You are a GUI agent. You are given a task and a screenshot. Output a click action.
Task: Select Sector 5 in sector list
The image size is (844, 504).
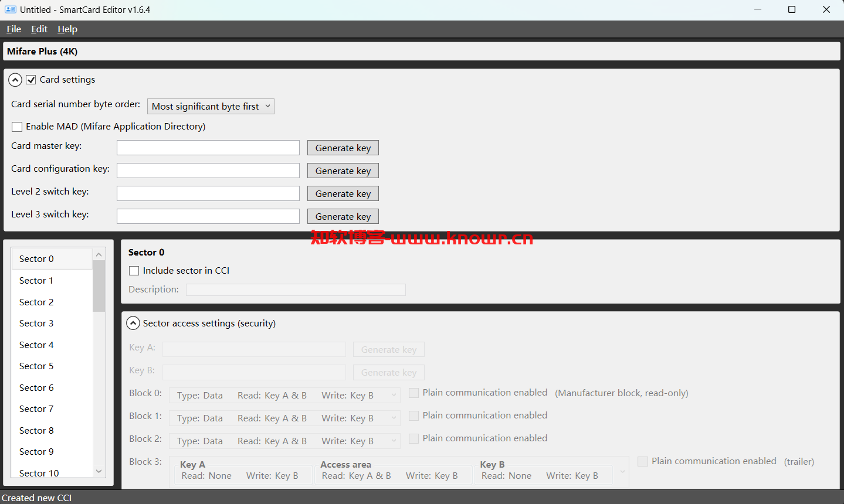click(x=52, y=366)
